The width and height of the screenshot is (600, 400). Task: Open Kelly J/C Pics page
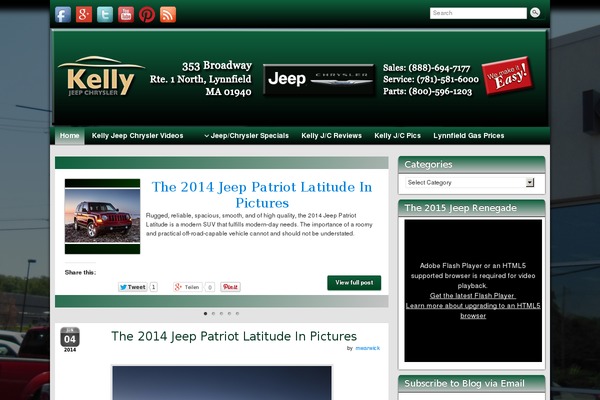click(397, 136)
